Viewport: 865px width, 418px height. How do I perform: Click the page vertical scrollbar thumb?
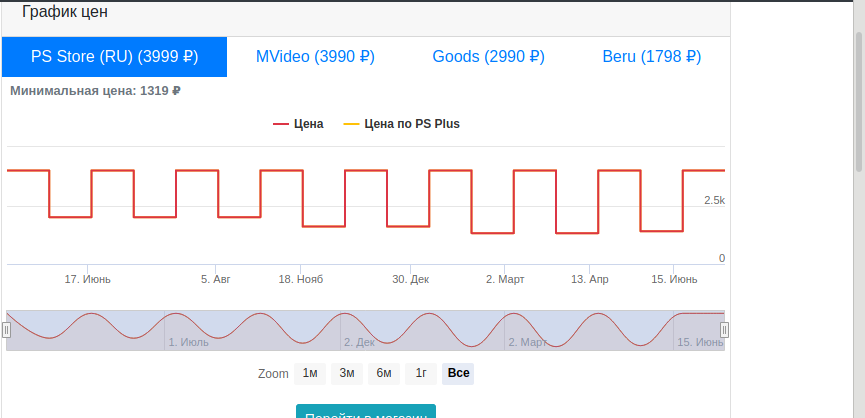[859, 101]
